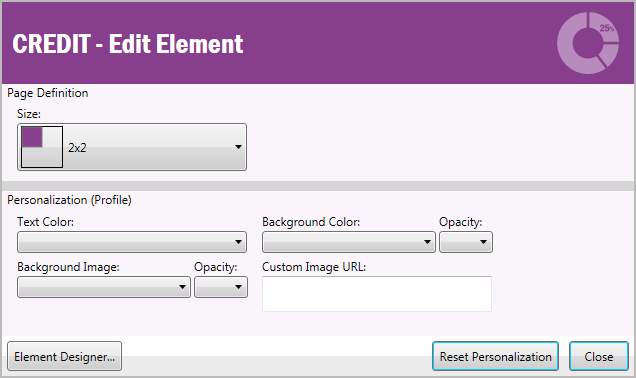The height and width of the screenshot is (378, 636).
Task: Click the donut chart icon in header
Action: 588,43
